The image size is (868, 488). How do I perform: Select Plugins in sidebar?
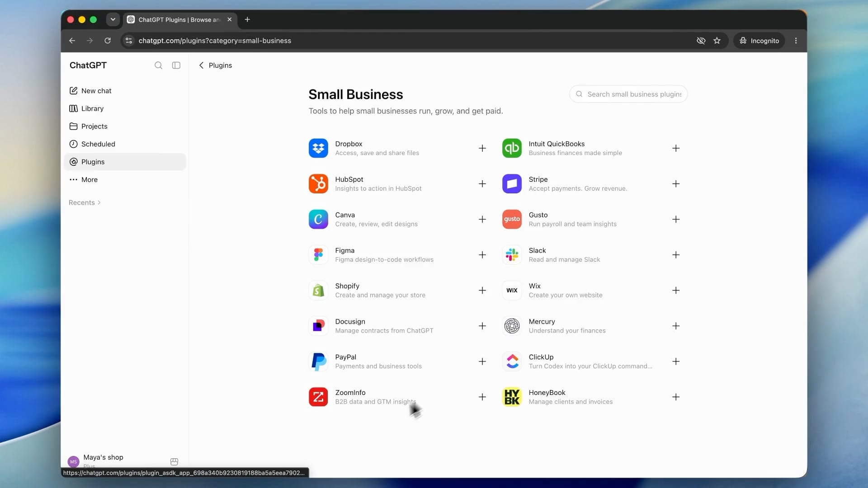pos(125,162)
